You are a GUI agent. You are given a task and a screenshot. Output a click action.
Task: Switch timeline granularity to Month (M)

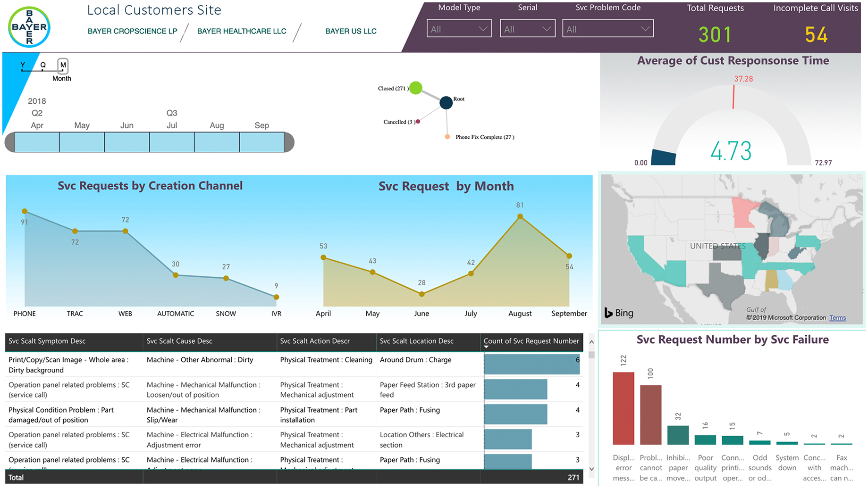(x=63, y=65)
